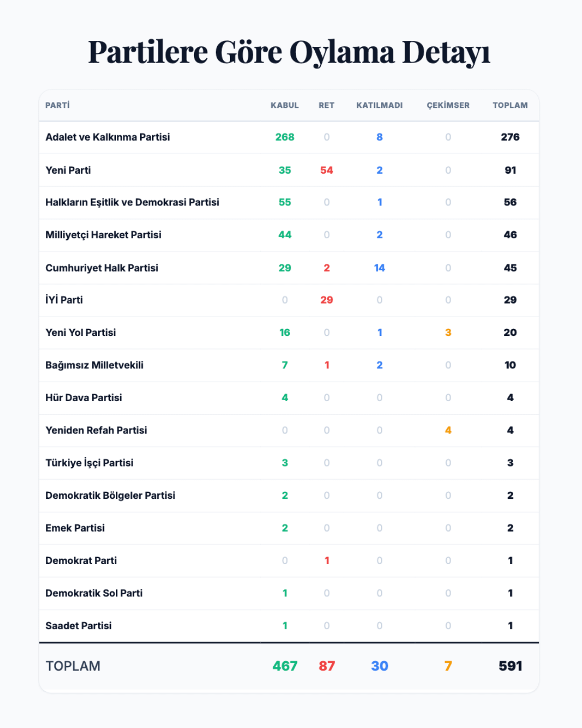The image size is (582, 728).
Task: Click the total Katılmadı count 30
Action: (x=379, y=666)
